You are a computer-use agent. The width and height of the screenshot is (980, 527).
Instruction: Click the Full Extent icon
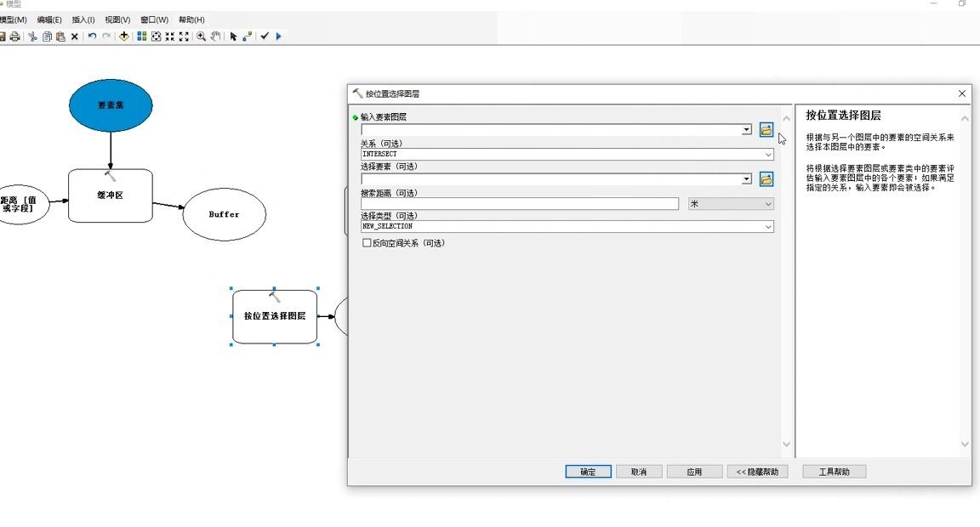157,37
